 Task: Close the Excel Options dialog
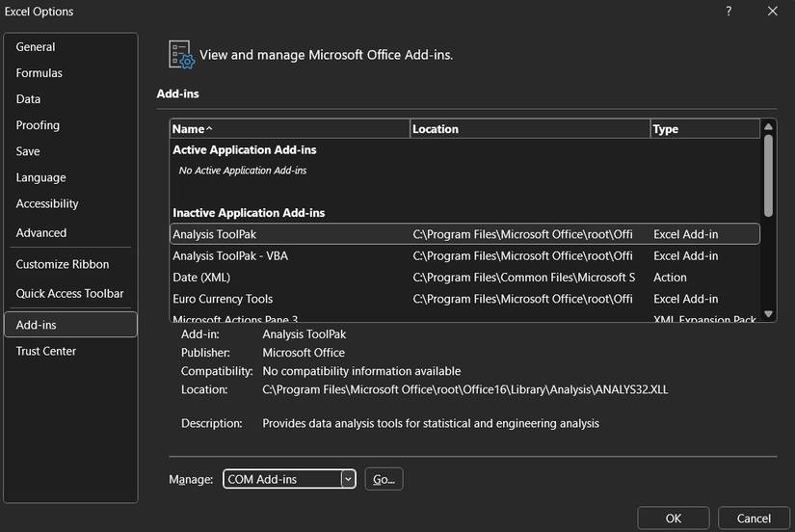(x=772, y=12)
